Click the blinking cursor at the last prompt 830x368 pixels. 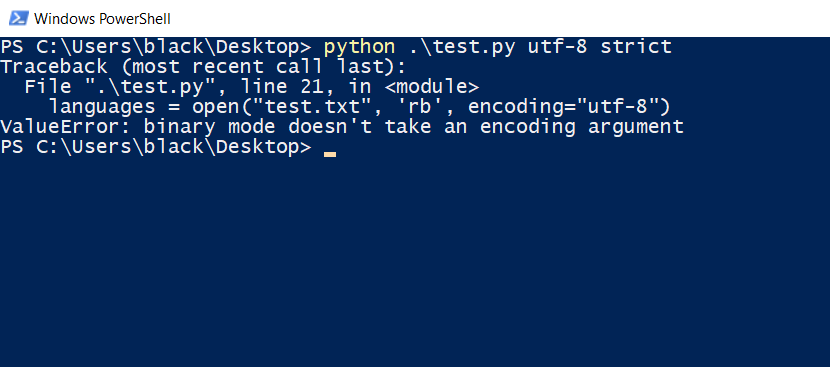click(x=330, y=155)
